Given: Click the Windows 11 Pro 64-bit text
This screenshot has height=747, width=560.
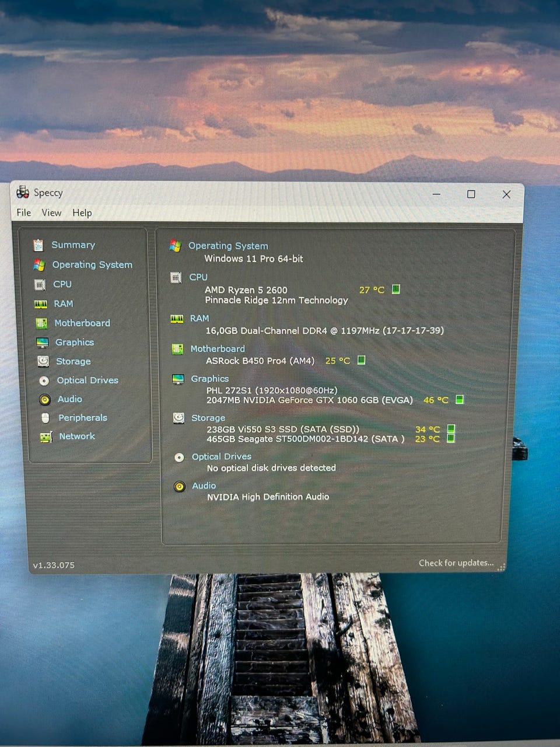Looking at the screenshot, I should click(254, 259).
